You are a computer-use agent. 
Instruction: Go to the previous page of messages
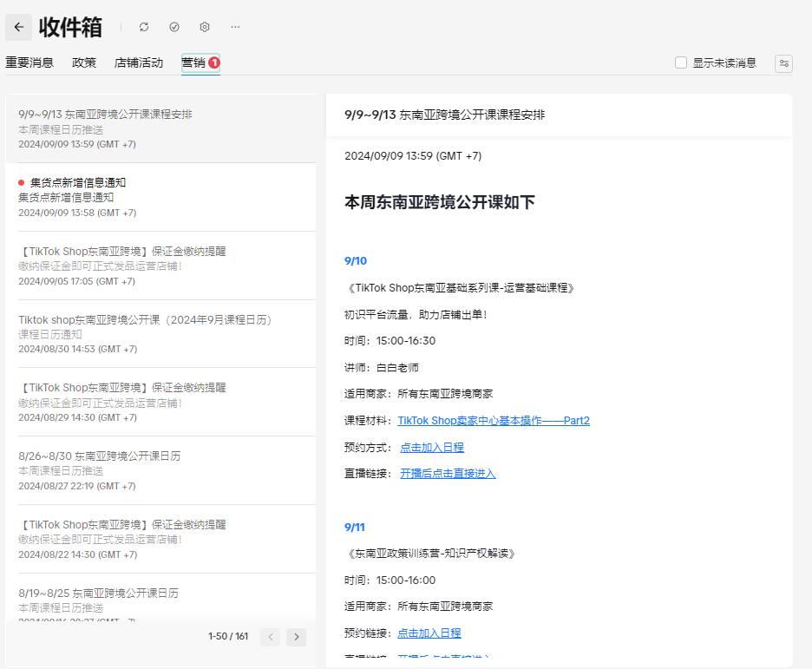(271, 637)
